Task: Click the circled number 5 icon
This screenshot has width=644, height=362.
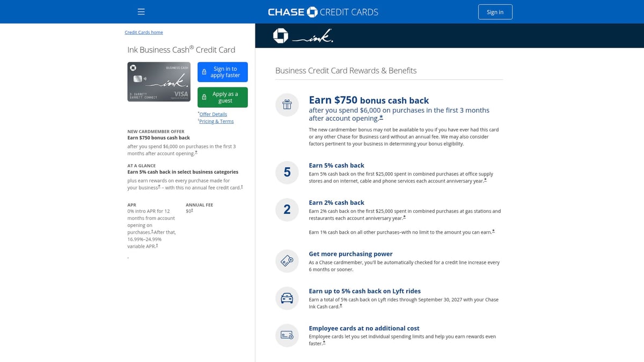Action: click(x=287, y=172)
